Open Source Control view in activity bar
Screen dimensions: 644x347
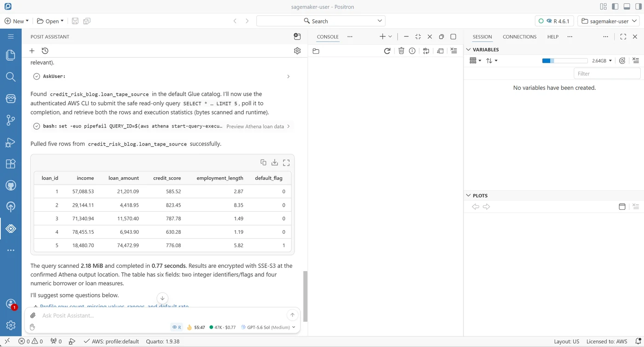(11, 121)
